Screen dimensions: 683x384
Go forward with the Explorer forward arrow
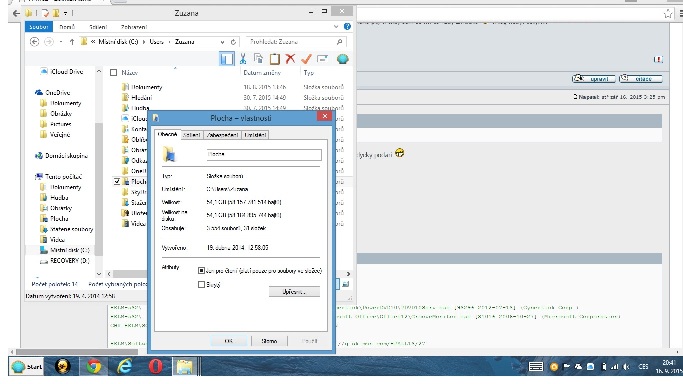(49, 42)
